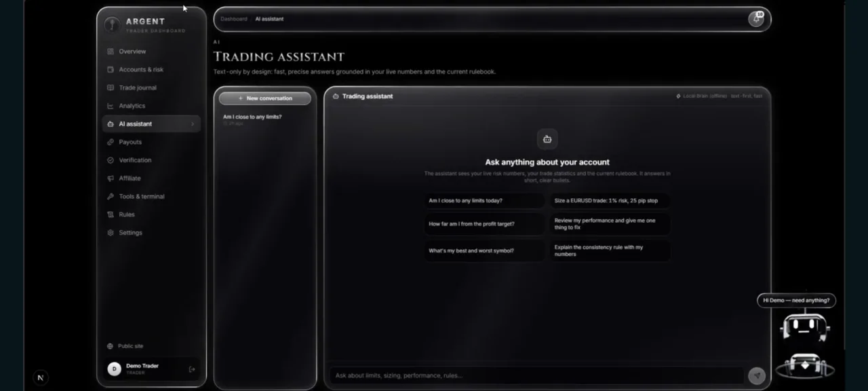Image resolution: width=868 pixels, height=391 pixels.
Task: Choose 'Review my performance' suggestion
Action: coord(610,224)
